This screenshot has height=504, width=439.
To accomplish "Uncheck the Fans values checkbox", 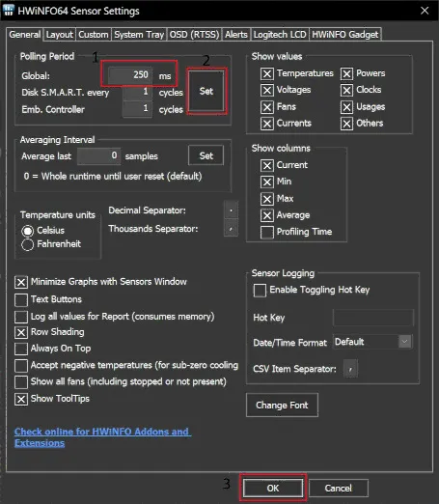I will (x=267, y=107).
